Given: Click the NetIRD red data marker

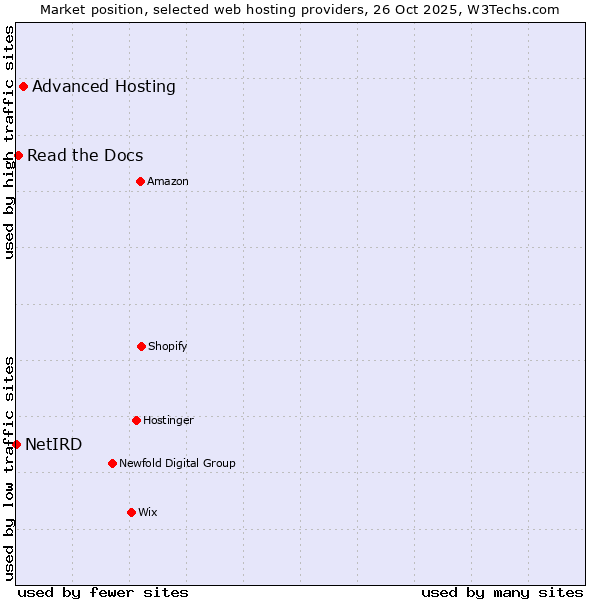Looking at the screenshot, I should tap(16, 444).
